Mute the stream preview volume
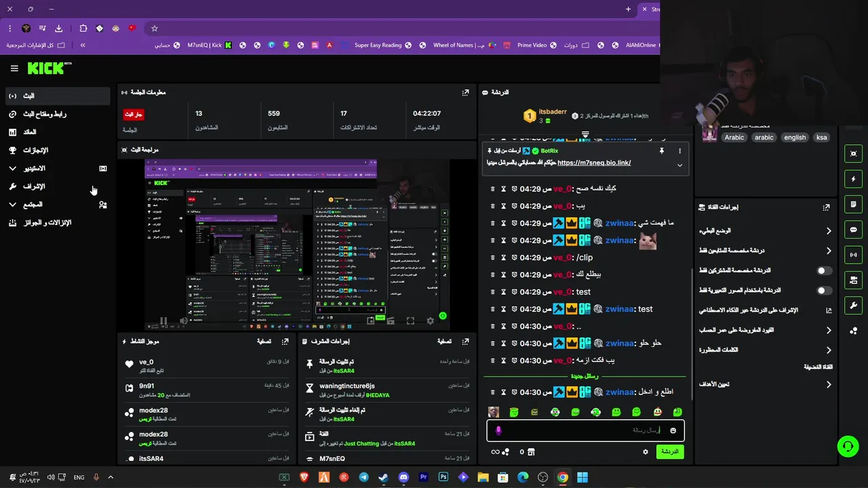 tap(183, 321)
